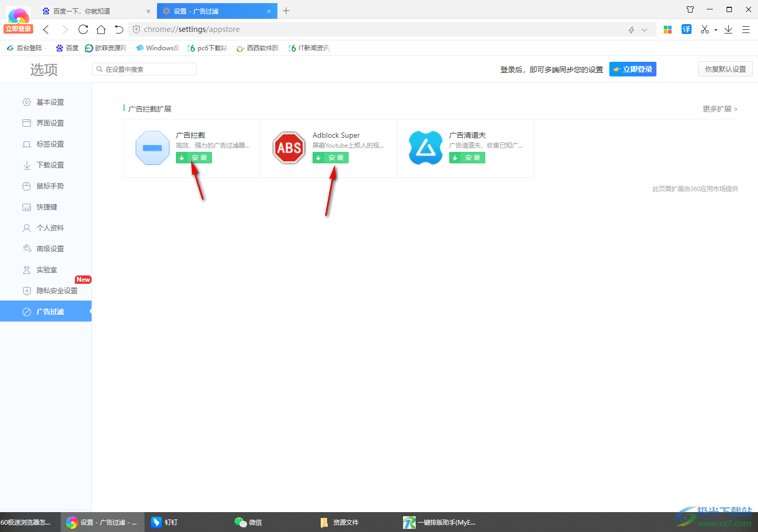Click the 广告拦截 extension title
This screenshot has width=758, height=532.
click(x=191, y=135)
